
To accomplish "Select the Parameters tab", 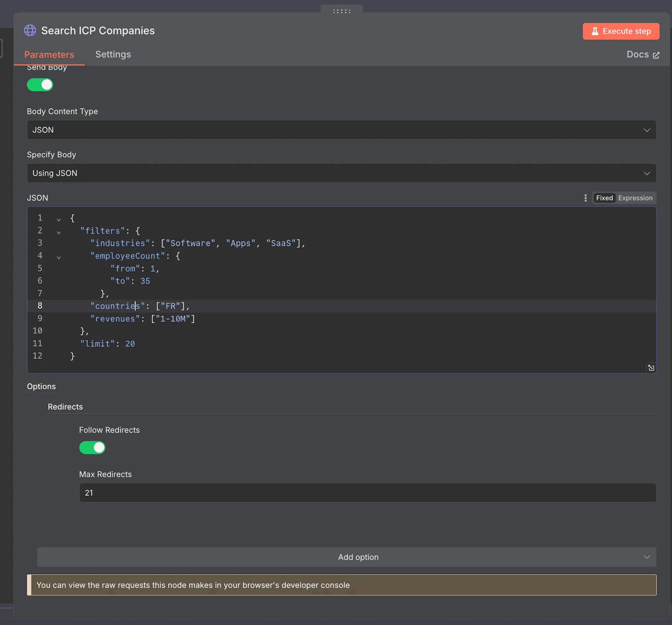I will (x=49, y=55).
